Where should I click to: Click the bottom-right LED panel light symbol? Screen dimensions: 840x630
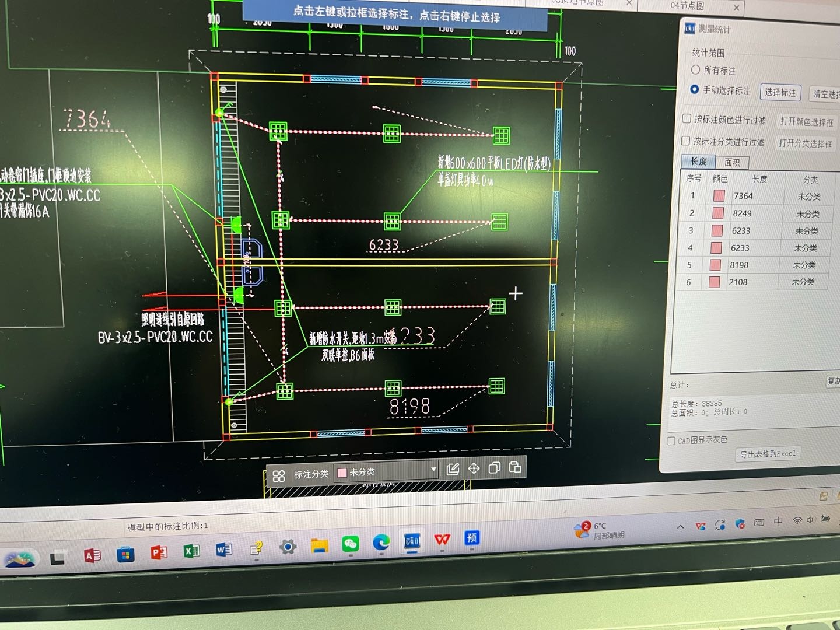pyautogui.click(x=496, y=386)
